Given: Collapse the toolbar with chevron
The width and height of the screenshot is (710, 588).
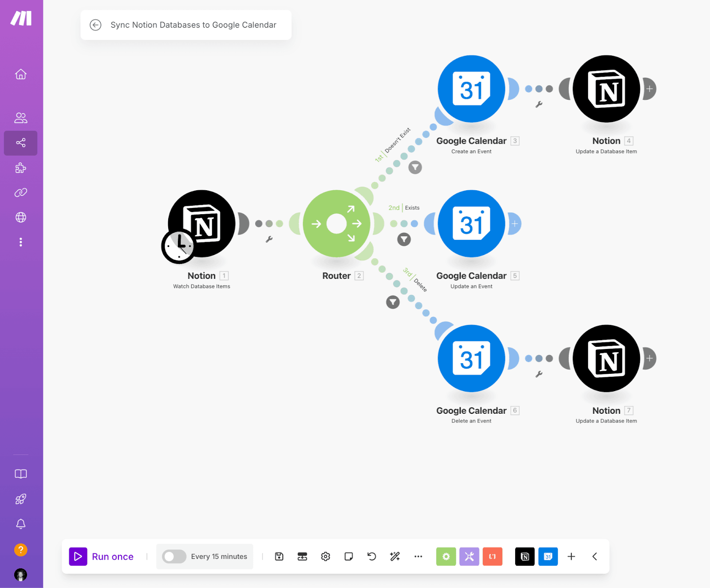Looking at the screenshot, I should tap(595, 557).
